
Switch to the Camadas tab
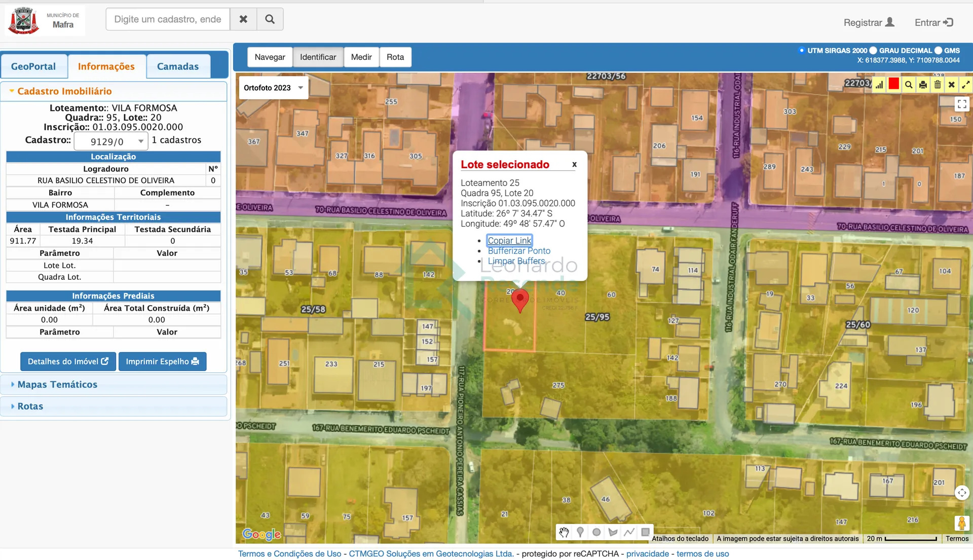coord(178,66)
